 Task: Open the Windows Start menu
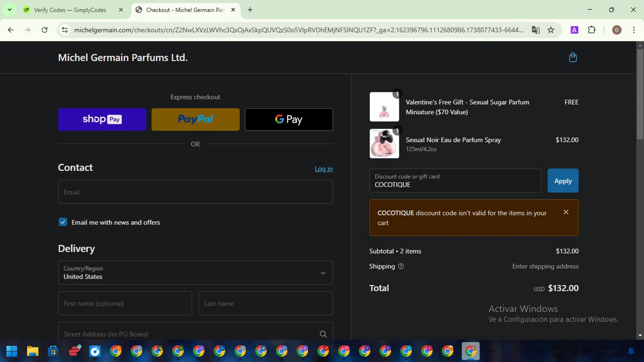(12, 351)
